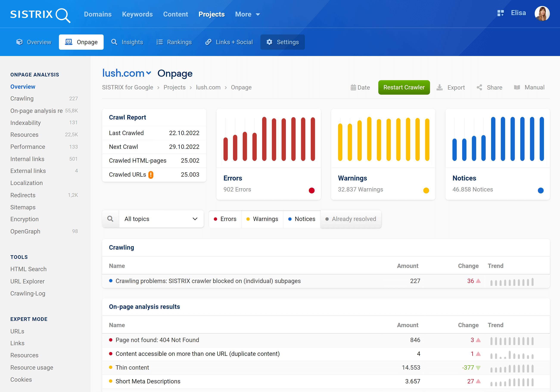Image resolution: width=560 pixels, height=392 pixels.
Task: Toggle the Errors filter
Action: point(225,219)
